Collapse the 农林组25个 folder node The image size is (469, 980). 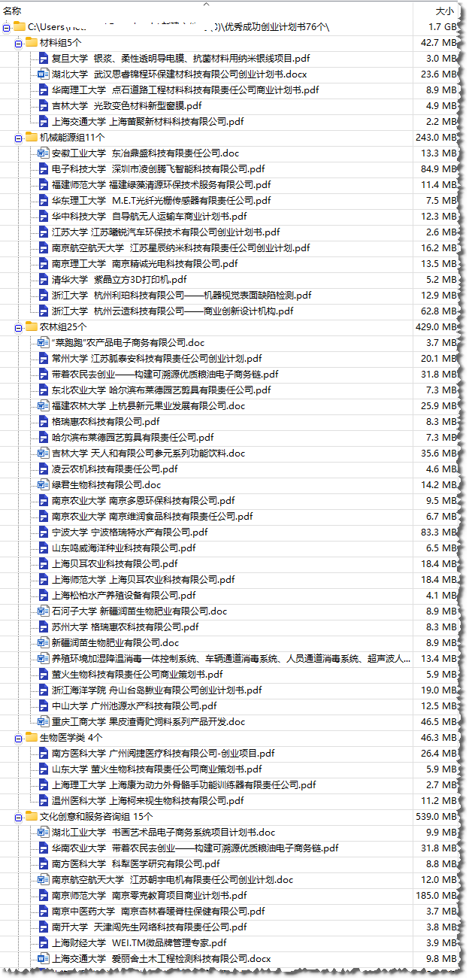pos(19,327)
